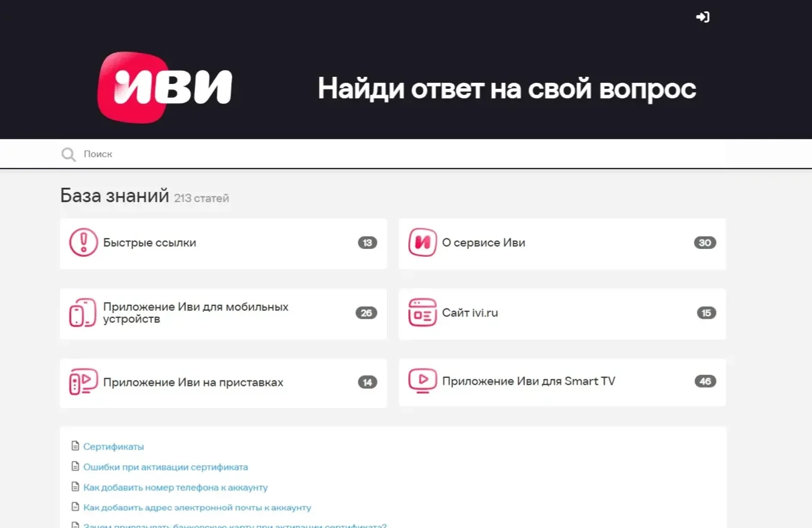Click the Иви logo
The image size is (812, 528).
(x=165, y=88)
